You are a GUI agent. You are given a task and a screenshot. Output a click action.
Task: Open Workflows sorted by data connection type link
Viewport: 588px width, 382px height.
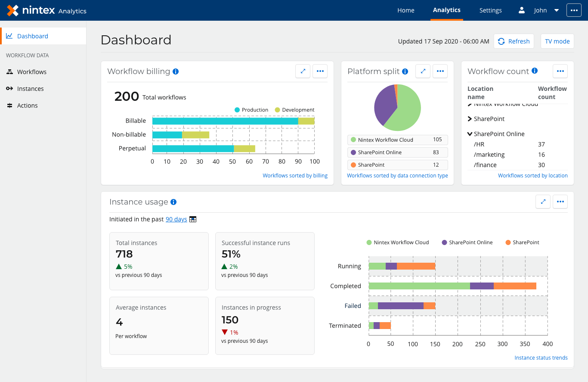click(397, 176)
